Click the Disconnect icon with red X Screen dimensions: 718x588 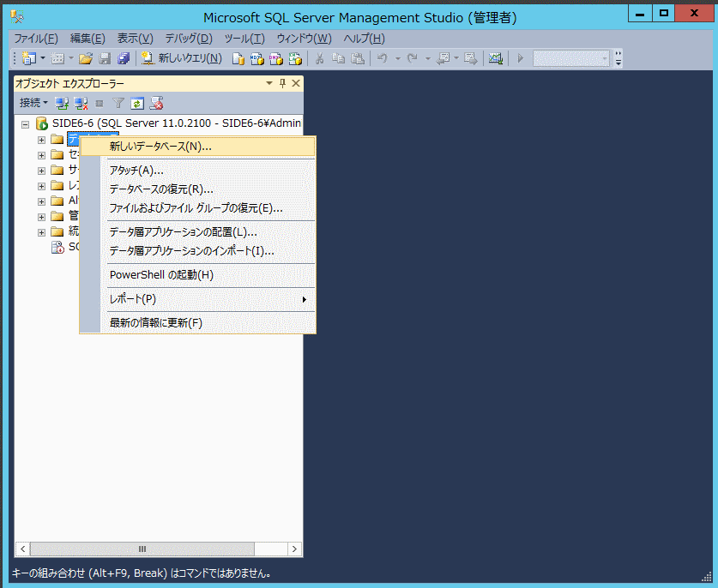(81, 104)
